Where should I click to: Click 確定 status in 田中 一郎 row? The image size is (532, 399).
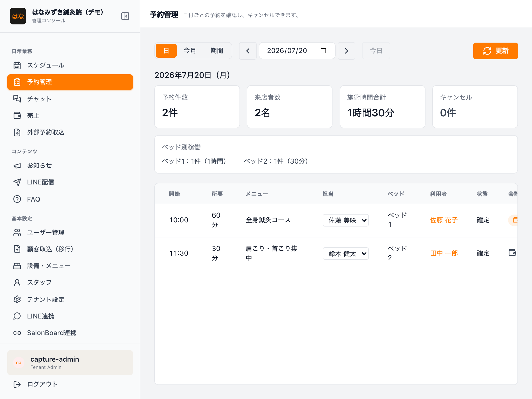(x=483, y=254)
